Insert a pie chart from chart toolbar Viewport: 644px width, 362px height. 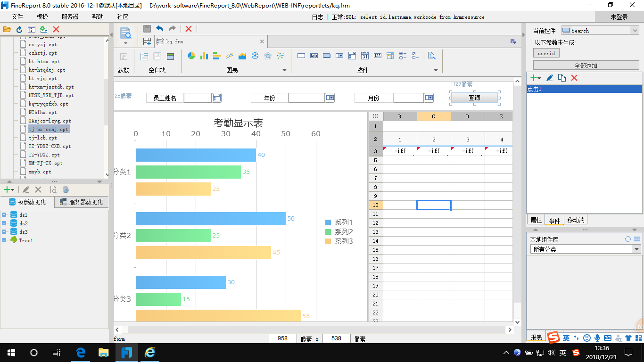point(191,56)
